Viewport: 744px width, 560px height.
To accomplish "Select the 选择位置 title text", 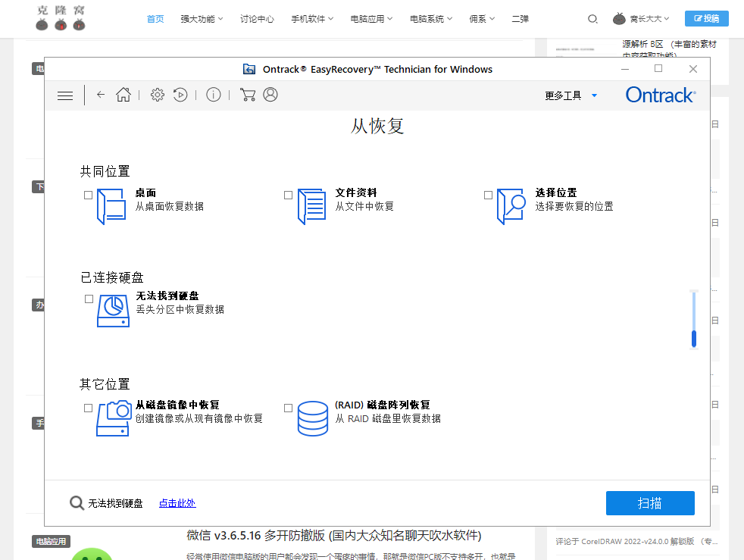I will tap(556, 192).
